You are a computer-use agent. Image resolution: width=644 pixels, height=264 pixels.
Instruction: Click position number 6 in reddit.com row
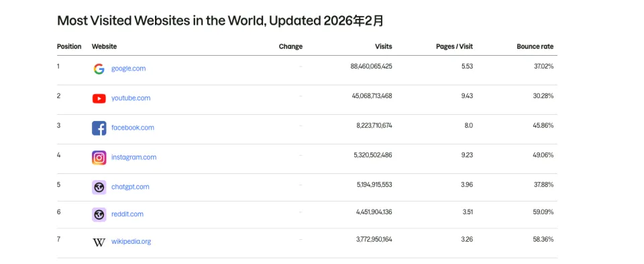click(59, 212)
